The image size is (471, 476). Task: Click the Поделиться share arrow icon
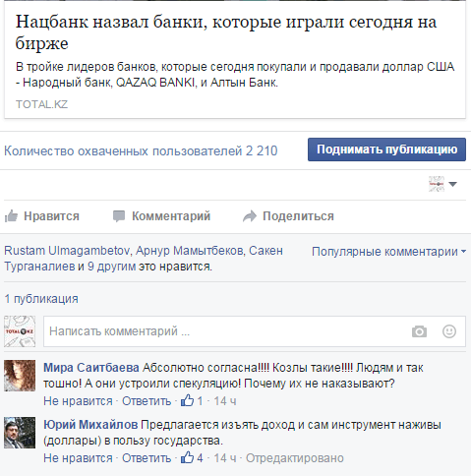pyautogui.click(x=250, y=216)
